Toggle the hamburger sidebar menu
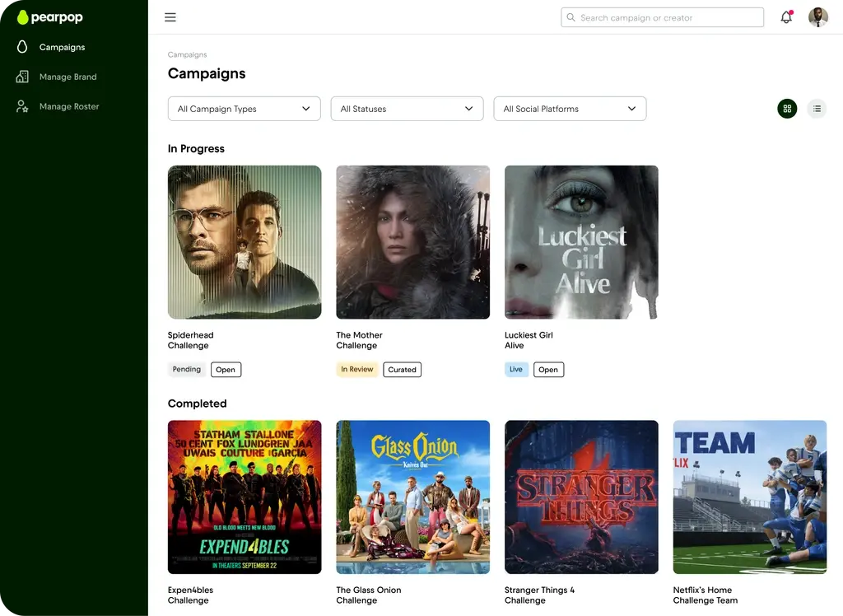The width and height of the screenshot is (843, 616). point(170,17)
